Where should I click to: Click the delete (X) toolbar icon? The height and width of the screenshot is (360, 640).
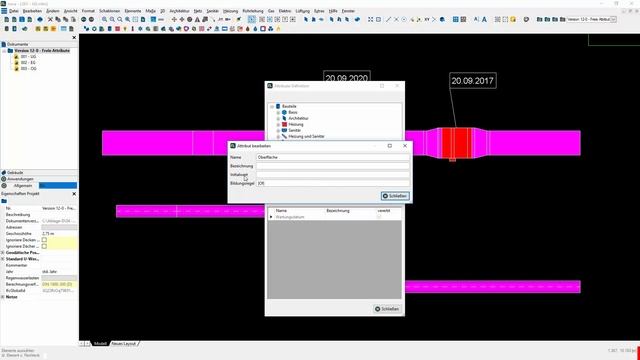pos(50,19)
